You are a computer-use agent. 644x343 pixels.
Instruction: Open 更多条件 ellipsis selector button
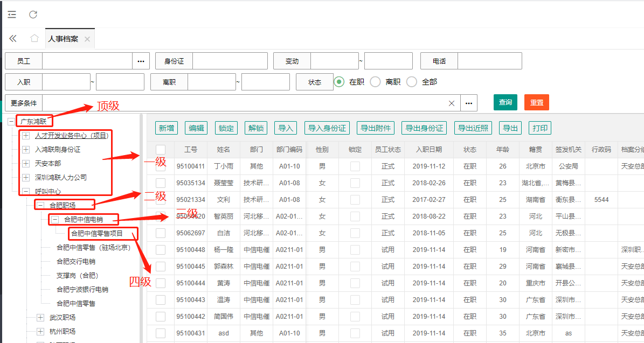pyautogui.click(x=469, y=103)
